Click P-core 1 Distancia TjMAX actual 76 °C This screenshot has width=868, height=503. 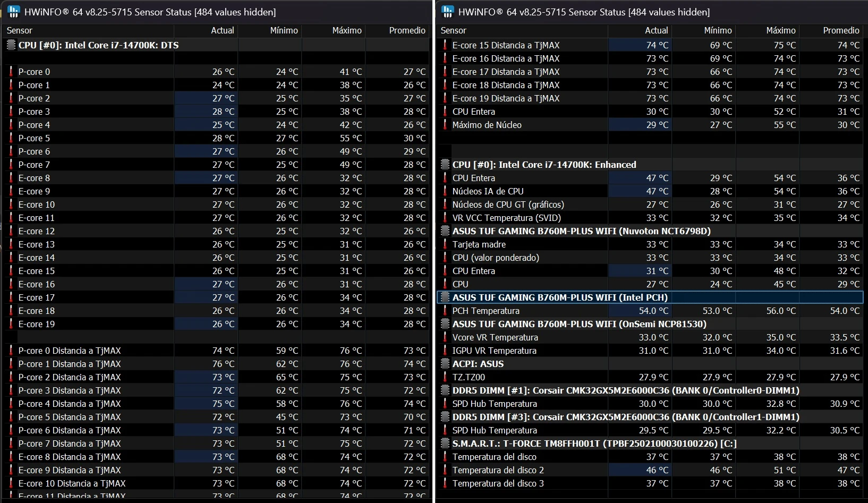coord(224,364)
